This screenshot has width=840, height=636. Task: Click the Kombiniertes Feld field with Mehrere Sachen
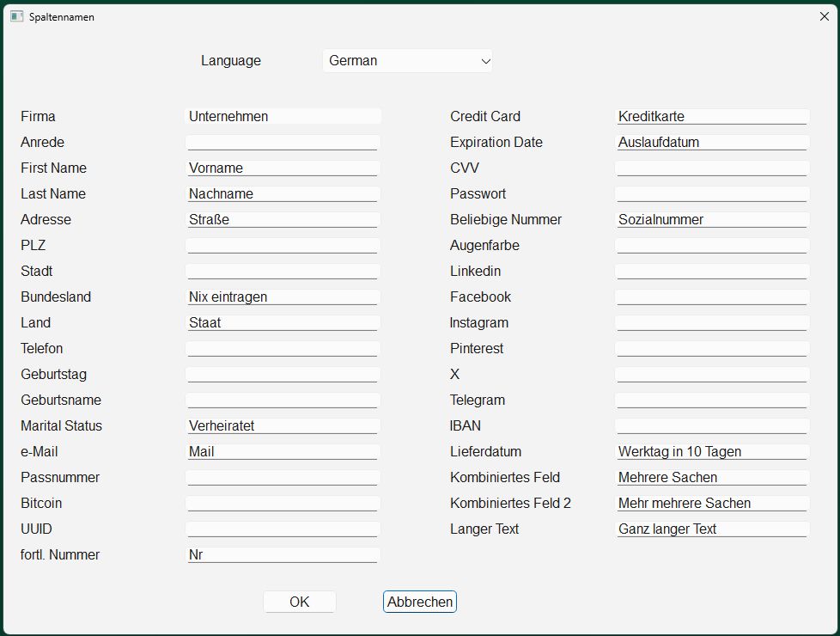(712, 477)
